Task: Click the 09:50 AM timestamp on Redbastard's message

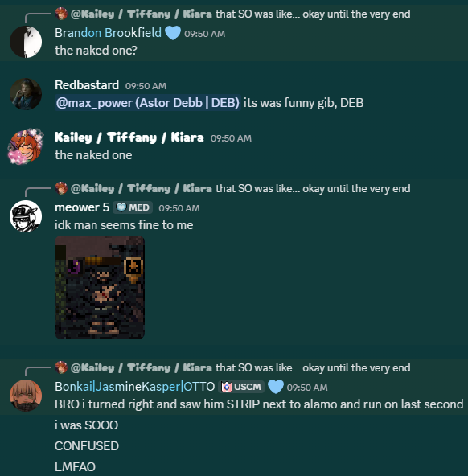Action: pyautogui.click(x=146, y=86)
